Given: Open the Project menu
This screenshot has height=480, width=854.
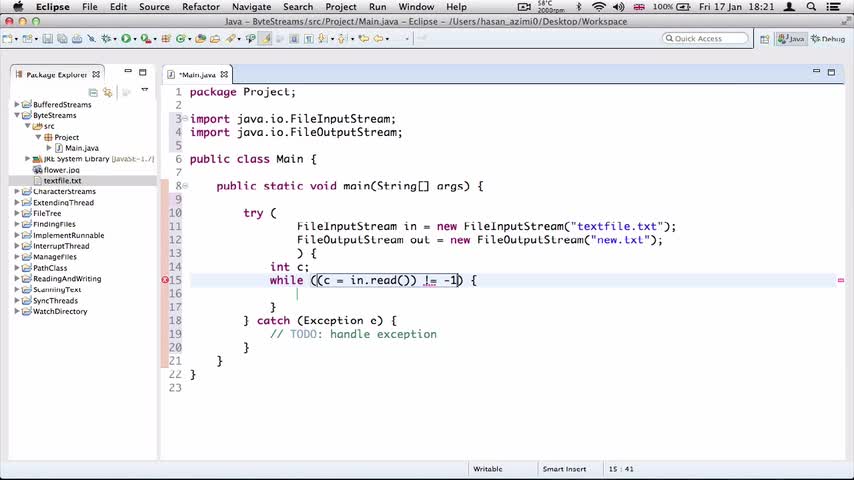Looking at the screenshot, I should pyautogui.click(x=340, y=7).
